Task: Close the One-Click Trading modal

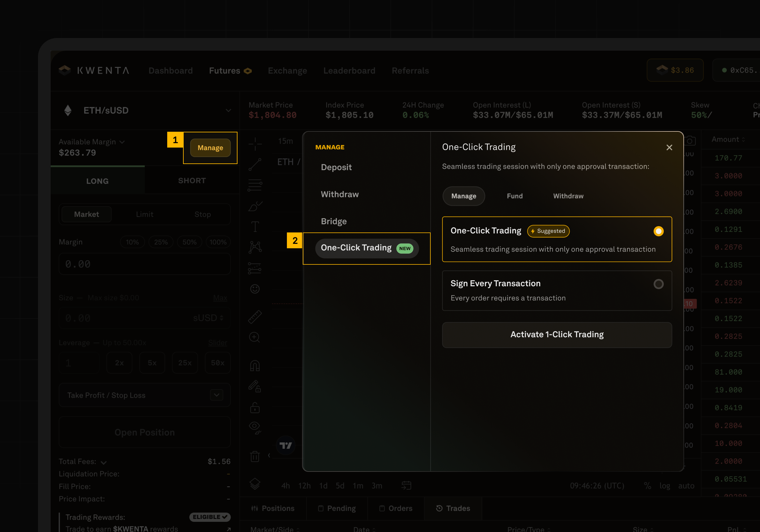Action: (669, 147)
